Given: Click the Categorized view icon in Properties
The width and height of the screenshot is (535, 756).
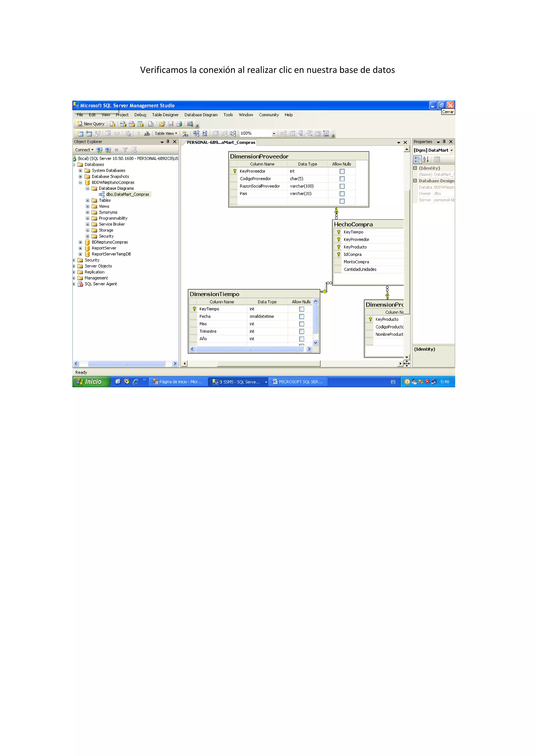Looking at the screenshot, I should pyautogui.click(x=417, y=159).
